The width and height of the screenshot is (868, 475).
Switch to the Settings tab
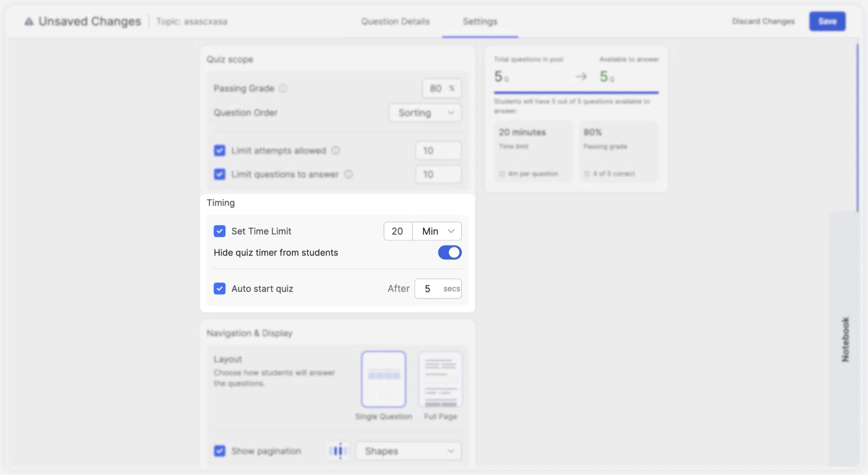point(480,21)
